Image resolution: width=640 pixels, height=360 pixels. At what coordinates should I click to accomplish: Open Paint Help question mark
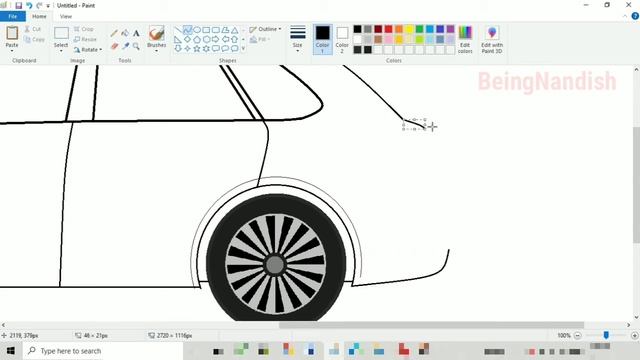tap(635, 16)
